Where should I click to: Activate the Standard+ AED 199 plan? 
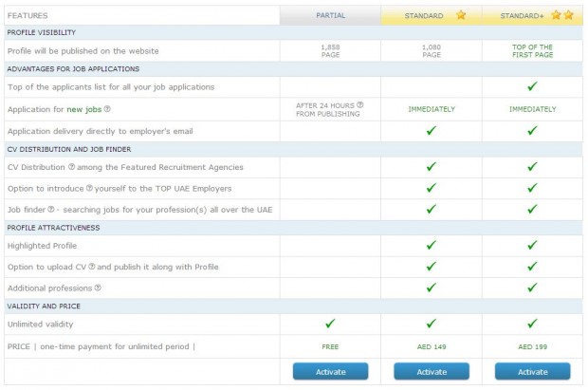click(532, 371)
